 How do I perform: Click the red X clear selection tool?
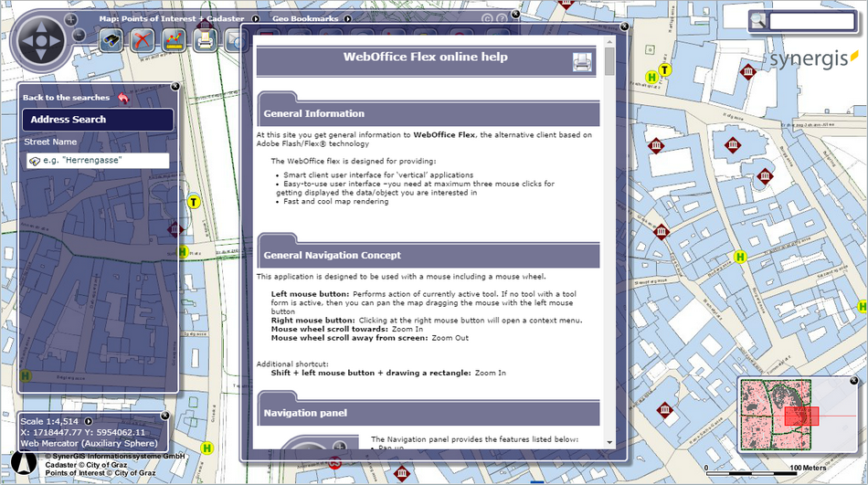(143, 40)
